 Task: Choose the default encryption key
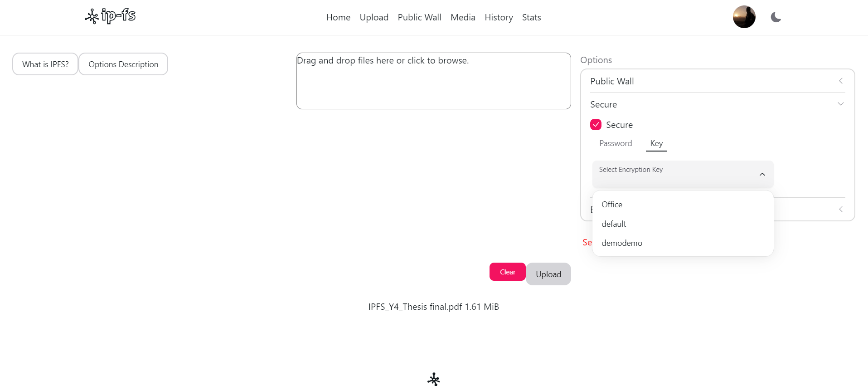(614, 224)
